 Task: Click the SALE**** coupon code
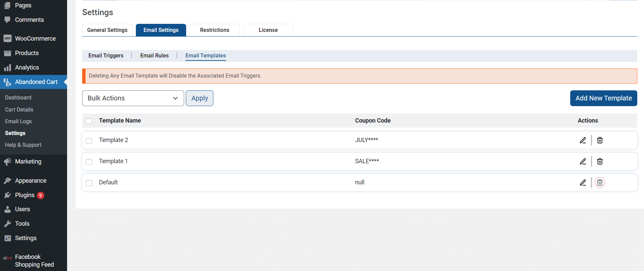click(367, 161)
